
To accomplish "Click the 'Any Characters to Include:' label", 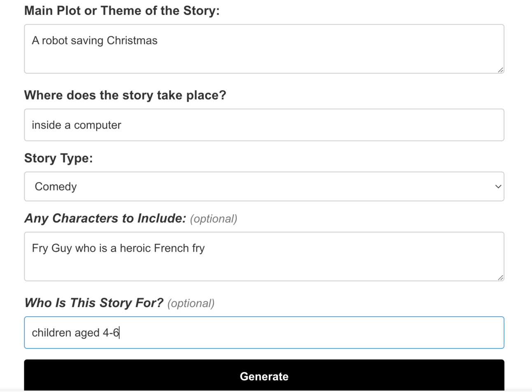I will click(105, 218).
